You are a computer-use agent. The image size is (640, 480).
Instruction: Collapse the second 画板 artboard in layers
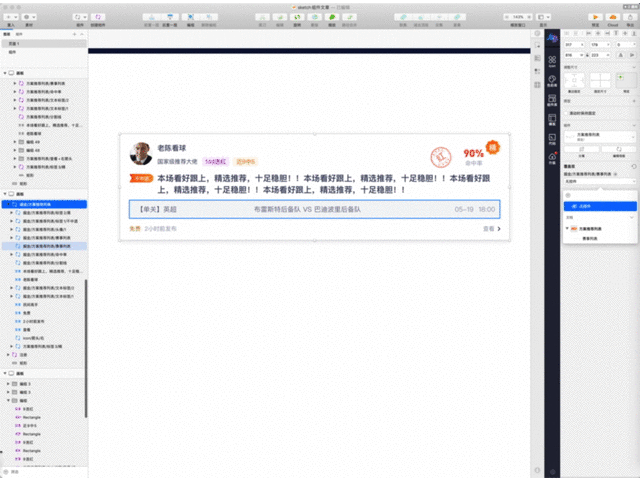tap(5, 194)
